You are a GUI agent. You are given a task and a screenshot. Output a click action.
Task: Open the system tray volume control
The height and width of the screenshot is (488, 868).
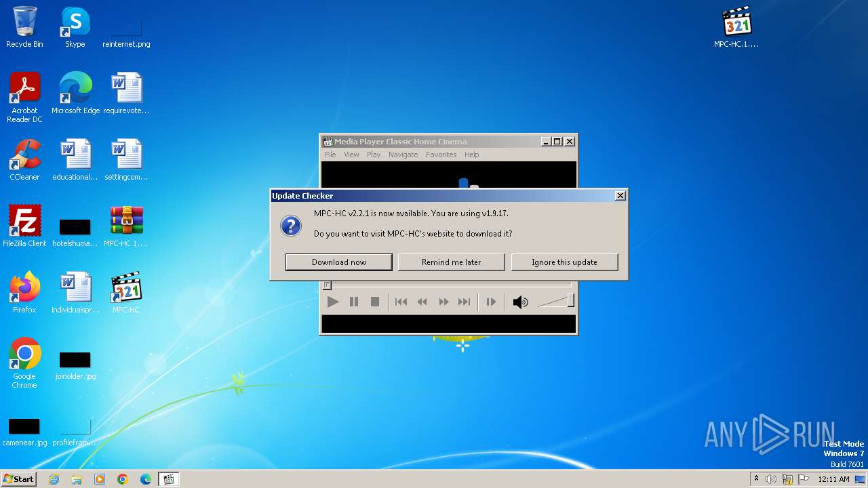tap(771, 479)
